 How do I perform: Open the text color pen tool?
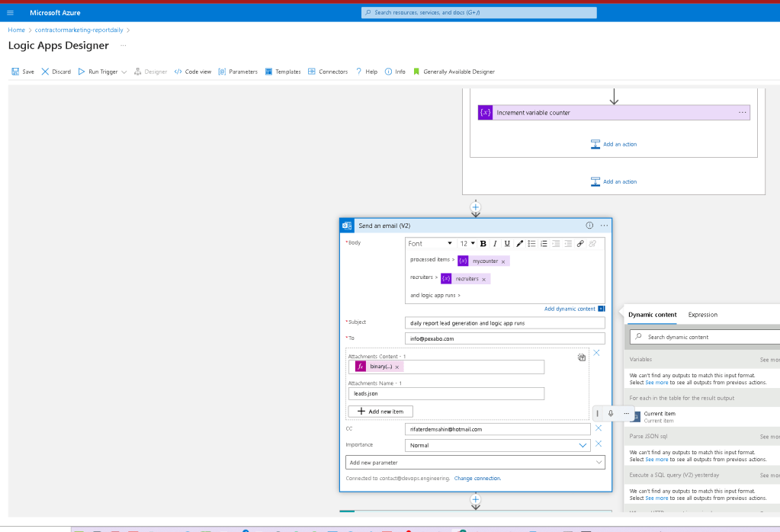(519, 243)
